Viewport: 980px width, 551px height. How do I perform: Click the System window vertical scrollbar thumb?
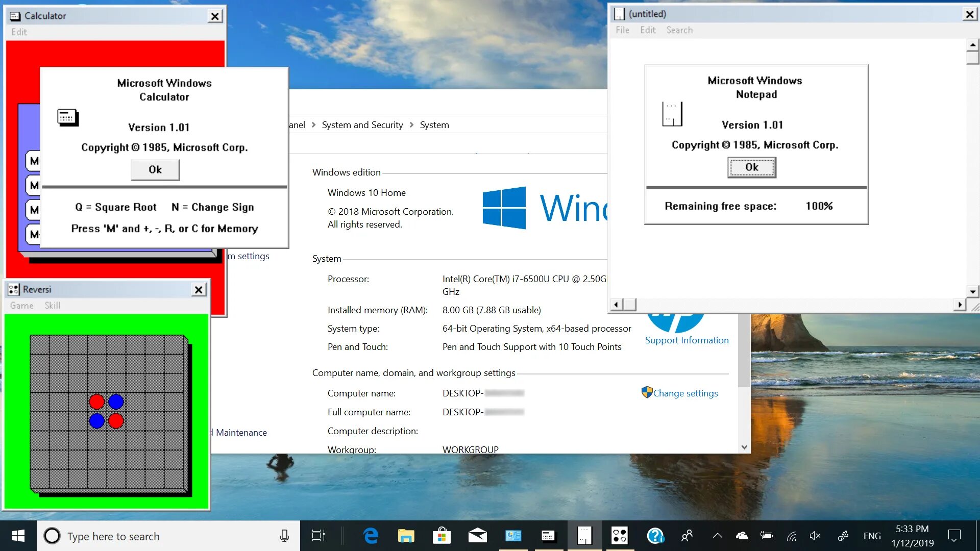[x=744, y=350]
